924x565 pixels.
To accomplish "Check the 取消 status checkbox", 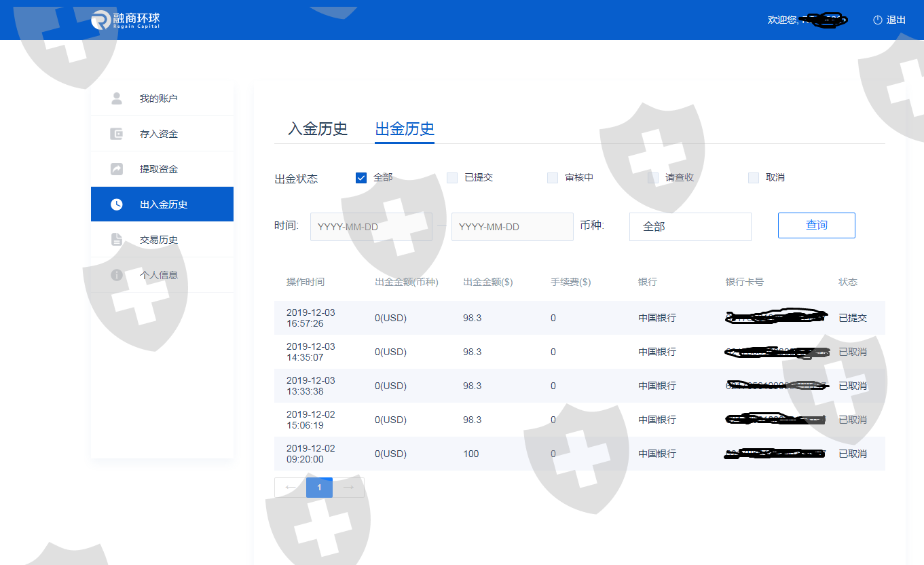I will [754, 178].
